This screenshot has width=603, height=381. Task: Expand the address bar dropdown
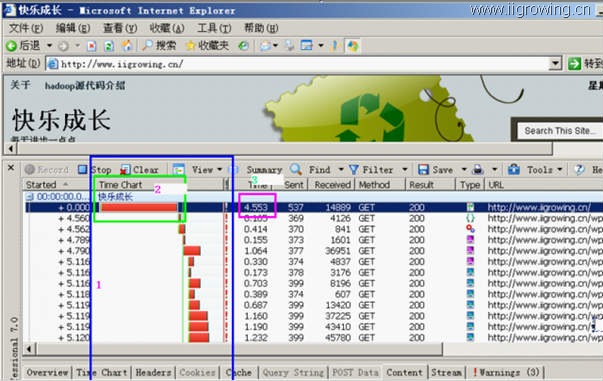tap(555, 64)
